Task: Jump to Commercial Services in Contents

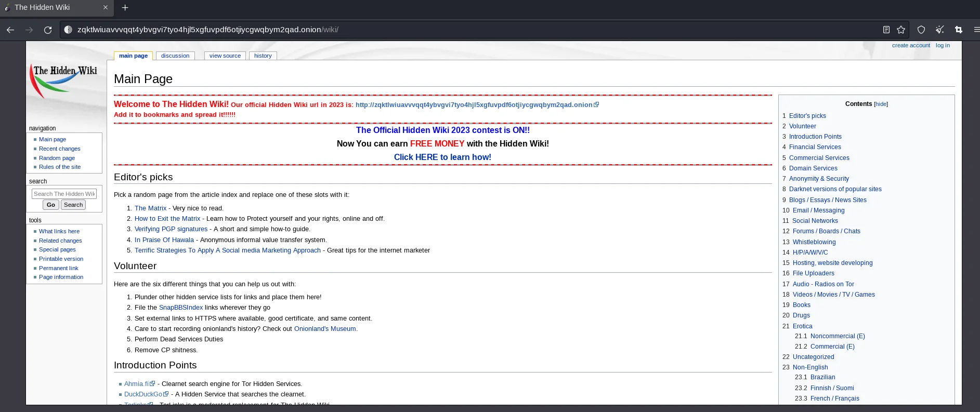Action: [819, 158]
